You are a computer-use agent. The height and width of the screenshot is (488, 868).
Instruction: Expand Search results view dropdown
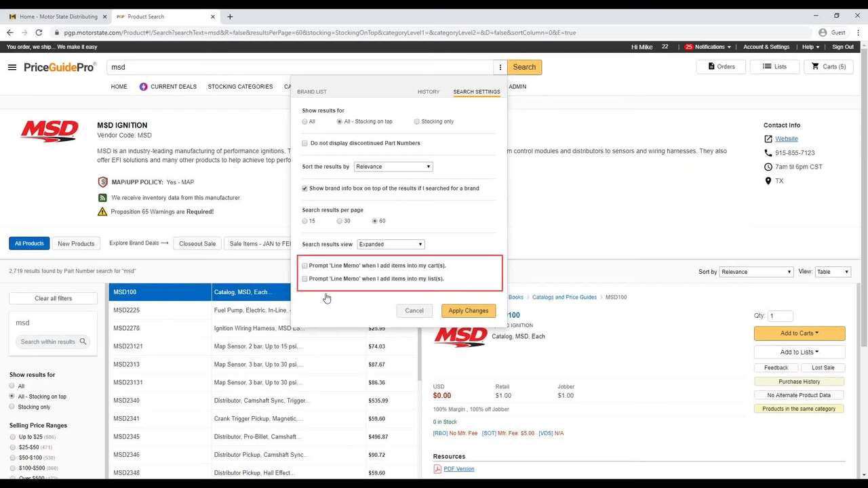(x=391, y=245)
